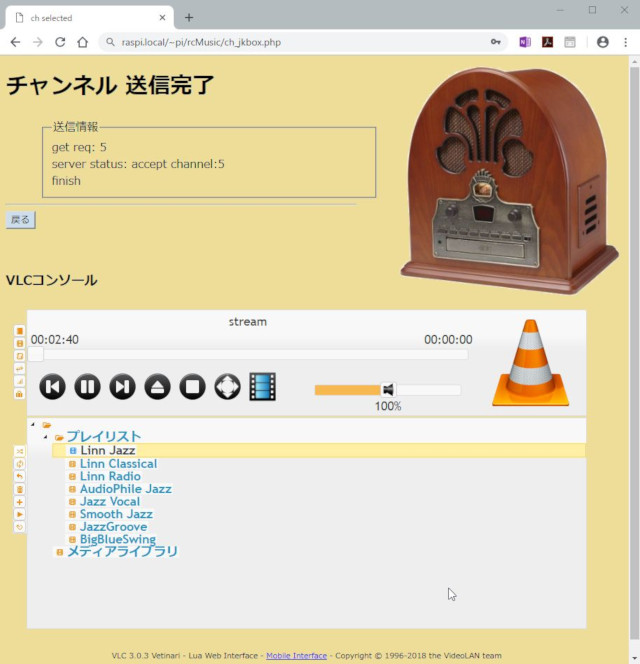Skip to the previous track

53,387
